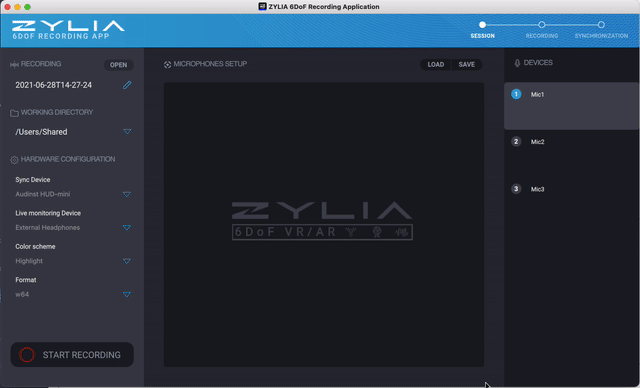This screenshot has height=388, width=640.
Task: Click the Working Directory heading
Action: coord(57,112)
